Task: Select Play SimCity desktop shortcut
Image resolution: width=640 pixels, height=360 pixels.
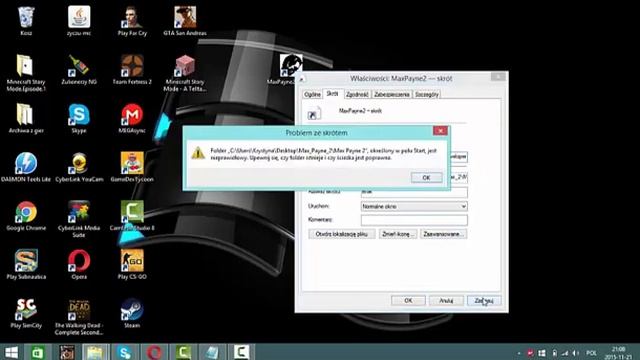Action: (26, 313)
